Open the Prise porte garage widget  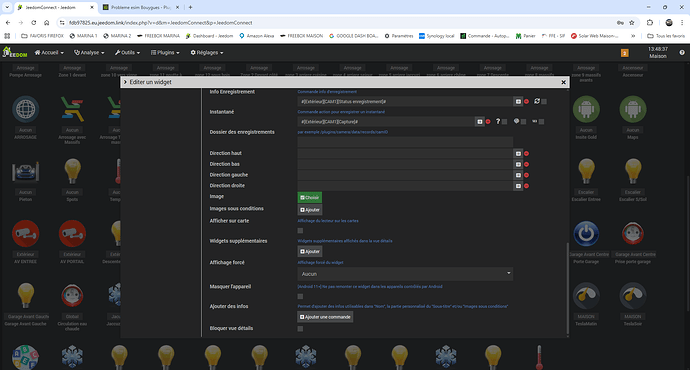click(633, 234)
